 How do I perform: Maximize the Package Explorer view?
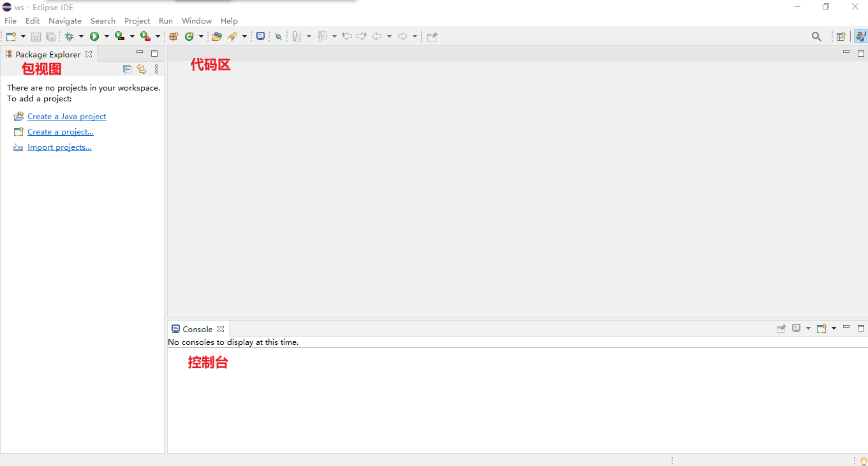[x=154, y=54]
